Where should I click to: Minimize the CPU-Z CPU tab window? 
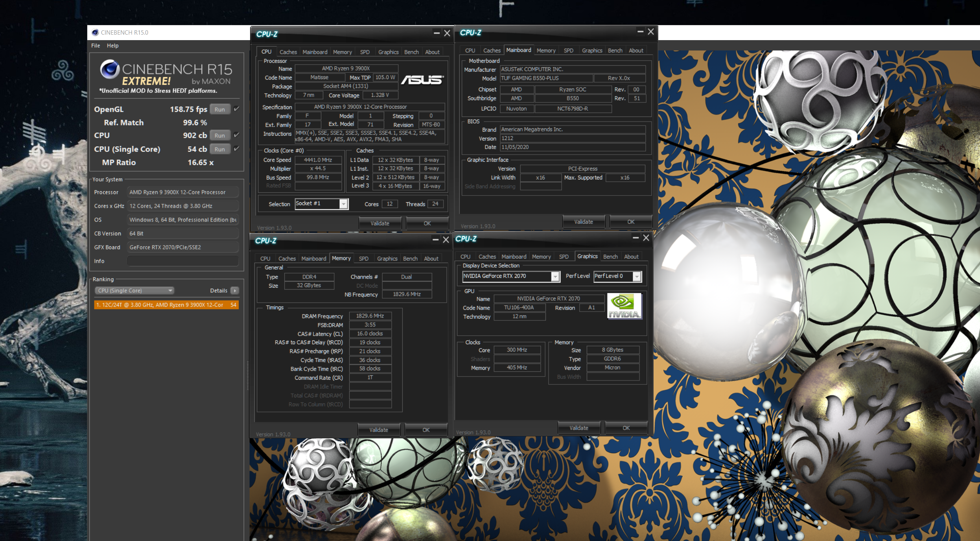click(x=437, y=33)
